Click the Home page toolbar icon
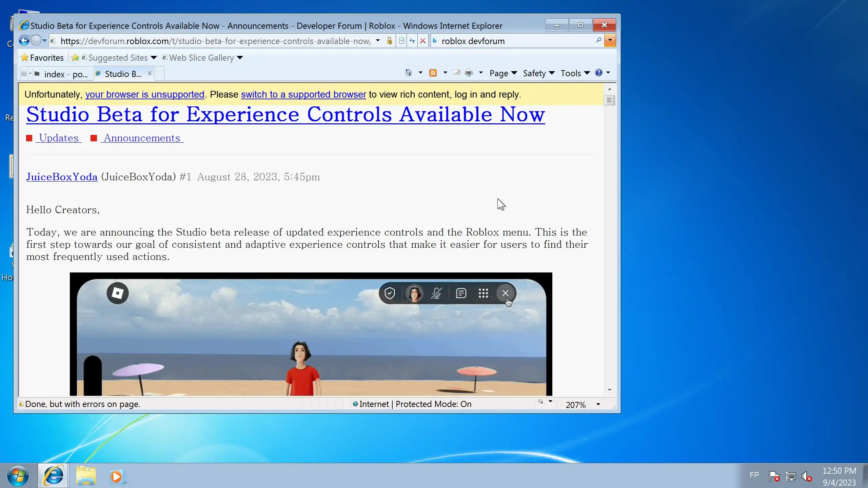Viewport: 868px width, 488px height. (409, 73)
